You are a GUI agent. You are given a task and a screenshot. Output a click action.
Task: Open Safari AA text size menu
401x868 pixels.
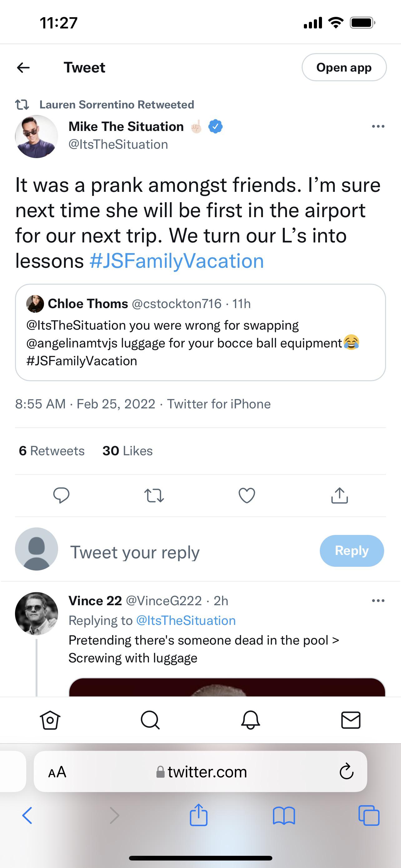point(57,772)
